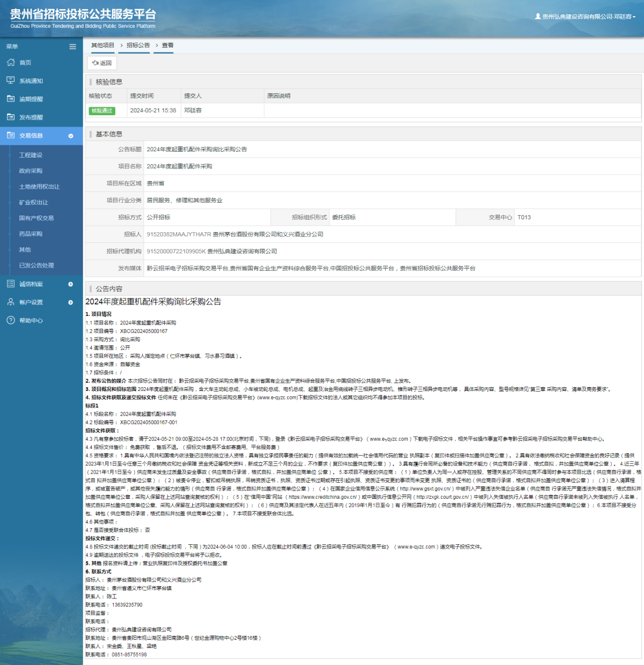Image resolution: width=644 pixels, height=665 pixels.
Task: Click the home icon beside 首页
Action: point(11,62)
